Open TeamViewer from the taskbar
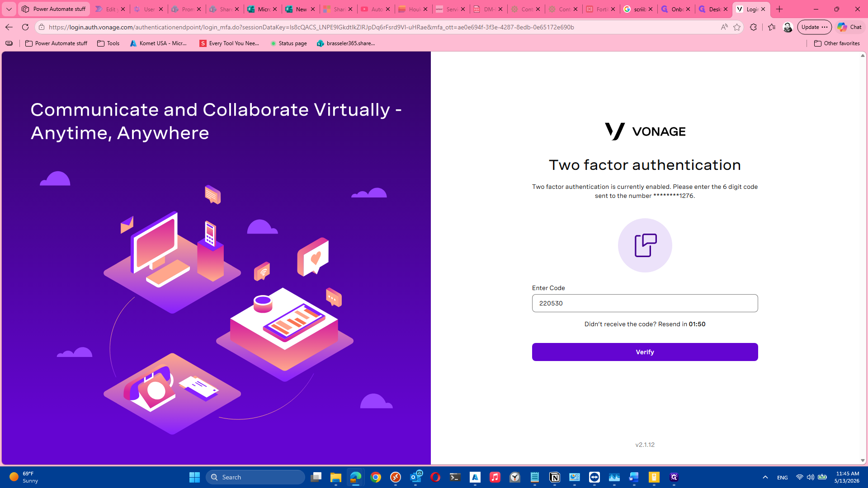868x488 pixels. coord(594,477)
